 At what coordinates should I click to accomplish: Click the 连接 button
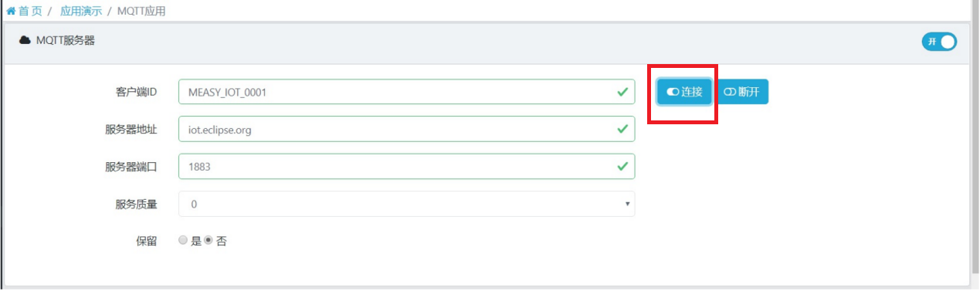[x=684, y=92]
